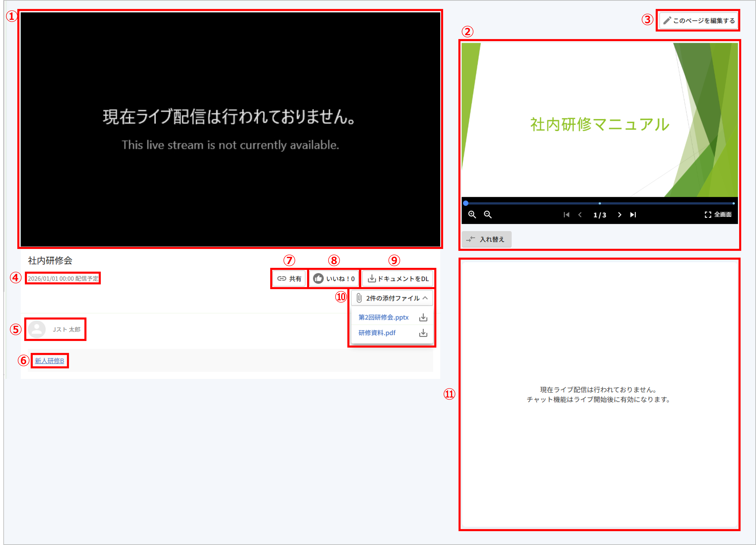Click the live stream video player area

tap(230, 129)
